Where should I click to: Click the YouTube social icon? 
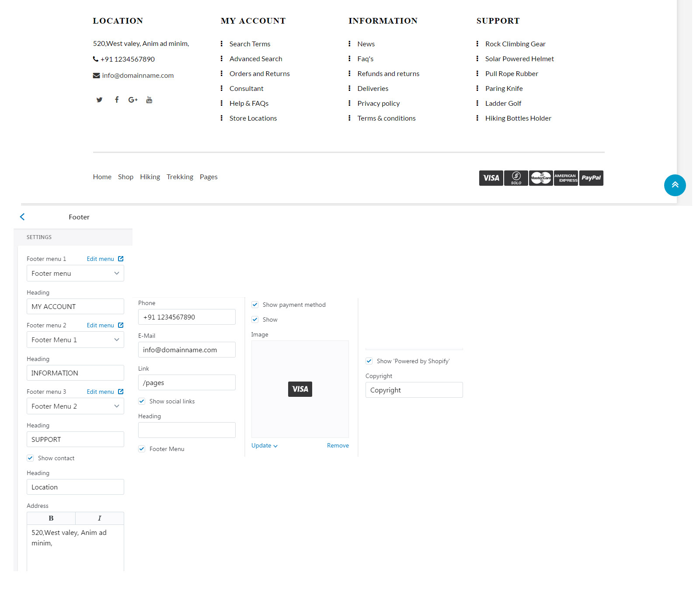tap(149, 100)
